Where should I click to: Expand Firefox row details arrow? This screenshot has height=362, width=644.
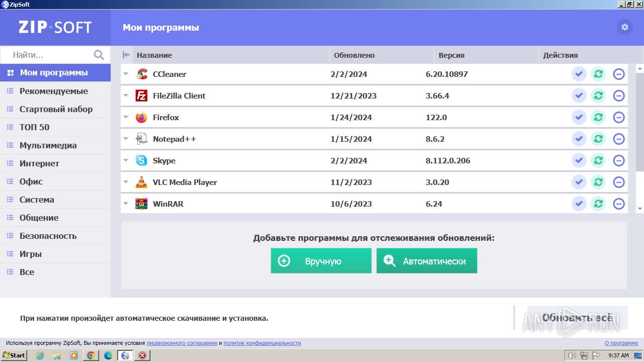126,117
